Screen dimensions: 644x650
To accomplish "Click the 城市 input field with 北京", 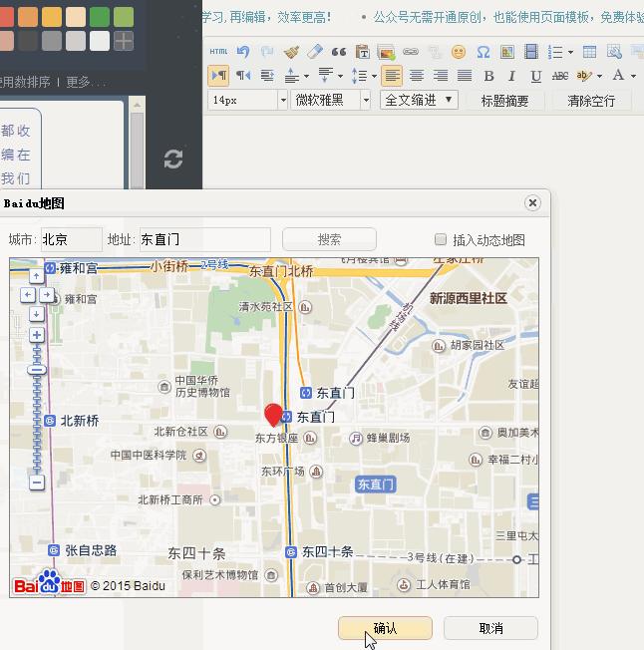I will tap(72, 239).
